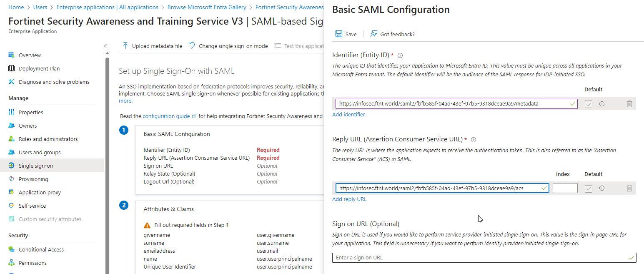Click the left pane vertical scrollbar
The height and width of the screenshot is (274, 644).
point(108,166)
